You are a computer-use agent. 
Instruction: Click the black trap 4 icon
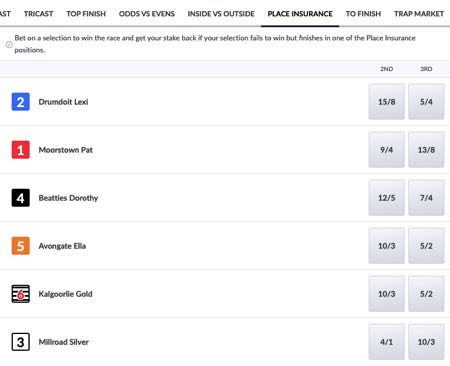click(x=21, y=198)
